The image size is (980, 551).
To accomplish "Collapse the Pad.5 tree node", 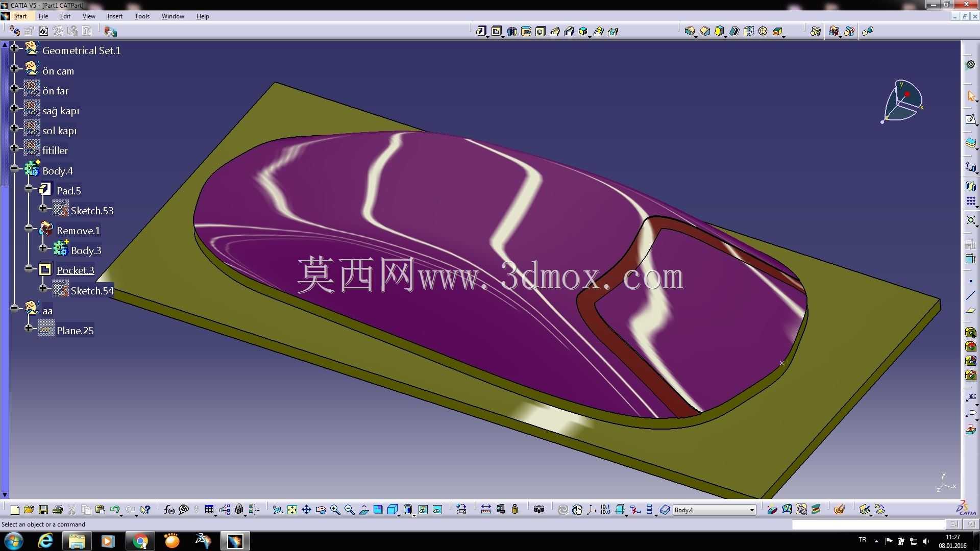I will click(29, 188).
